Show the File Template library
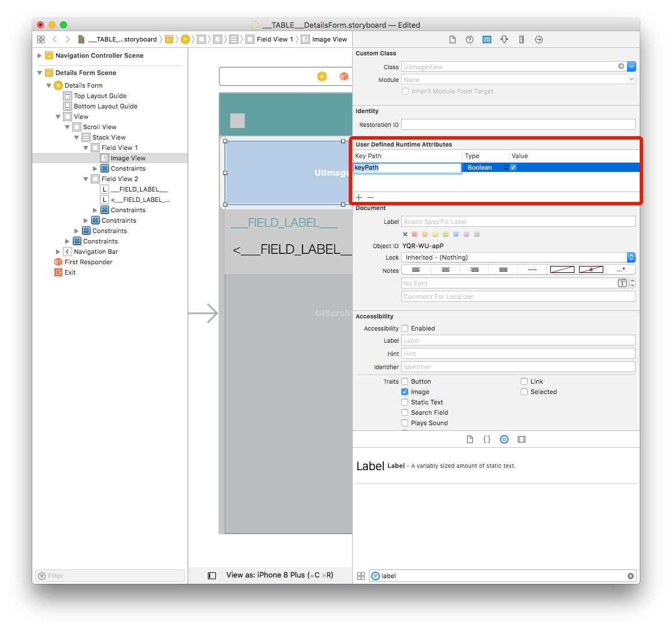672x630 pixels. tap(470, 440)
